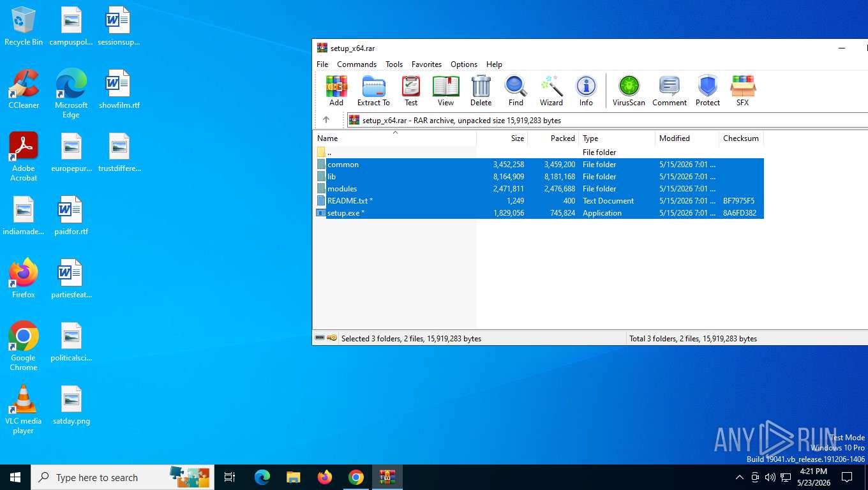Open the CCleaner desktop shortcut

click(x=24, y=89)
